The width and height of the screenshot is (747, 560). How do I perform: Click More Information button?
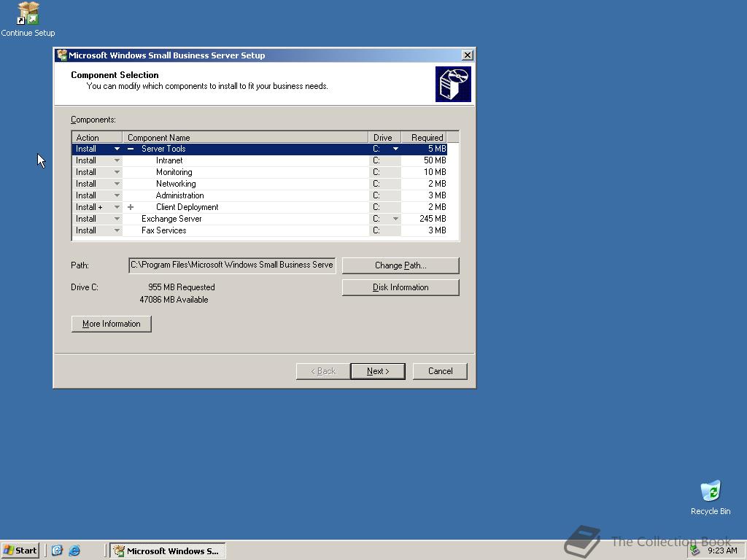tap(111, 324)
